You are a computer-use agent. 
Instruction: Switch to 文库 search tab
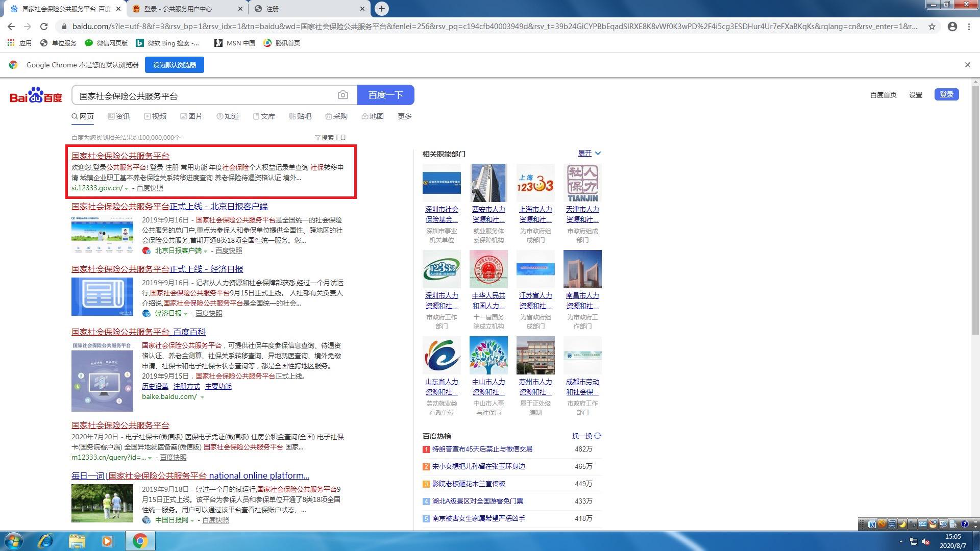point(264,116)
